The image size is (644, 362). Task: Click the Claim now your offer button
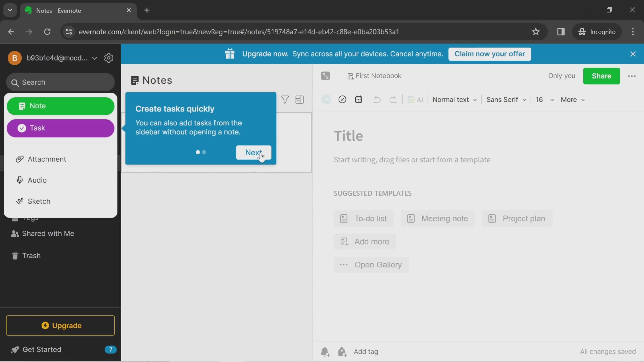(x=490, y=53)
